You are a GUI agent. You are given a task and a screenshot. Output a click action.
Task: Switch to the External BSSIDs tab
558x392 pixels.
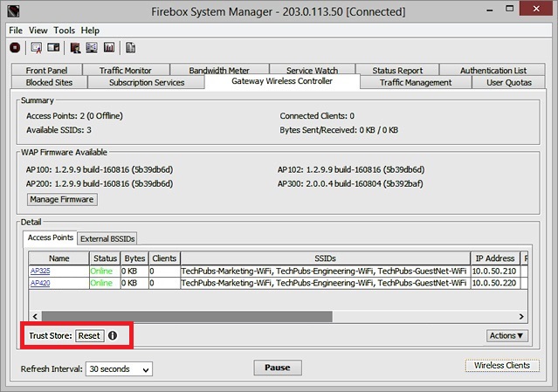coord(107,238)
